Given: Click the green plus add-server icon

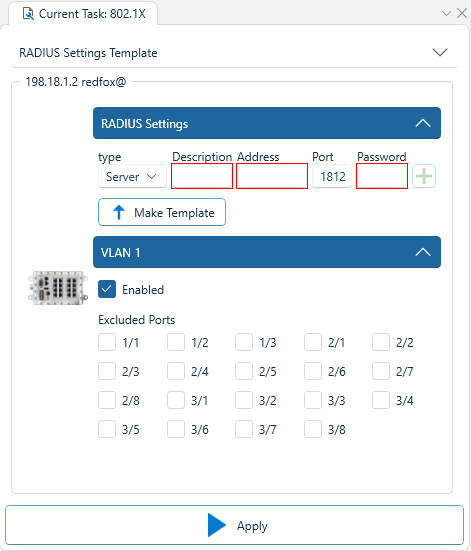Looking at the screenshot, I should click(x=424, y=176).
